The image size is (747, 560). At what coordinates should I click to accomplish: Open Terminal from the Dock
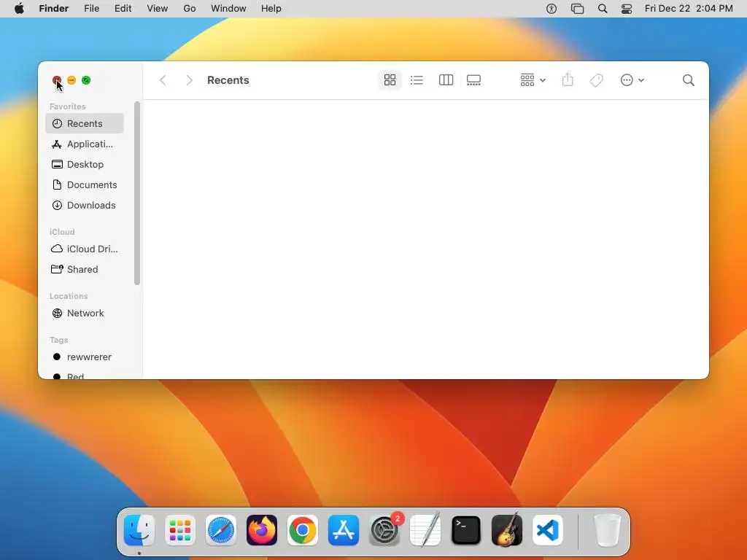tap(466, 530)
